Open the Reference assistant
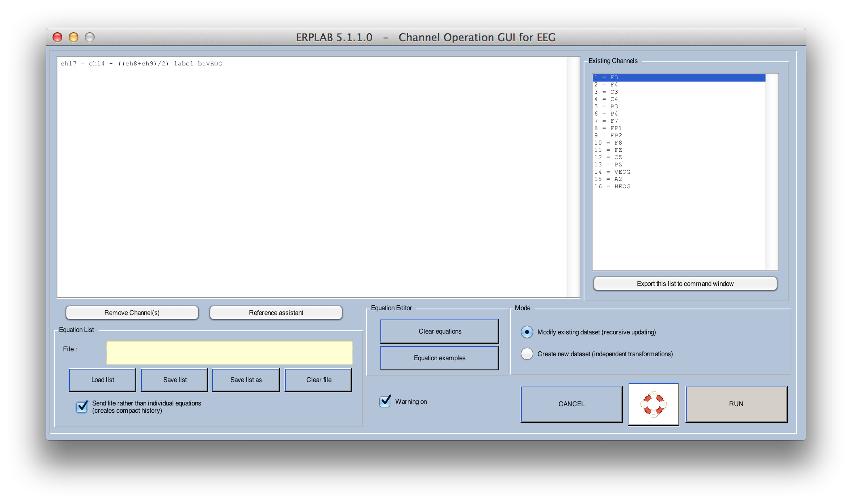Image resolution: width=852 pixels, height=504 pixels. click(x=276, y=313)
